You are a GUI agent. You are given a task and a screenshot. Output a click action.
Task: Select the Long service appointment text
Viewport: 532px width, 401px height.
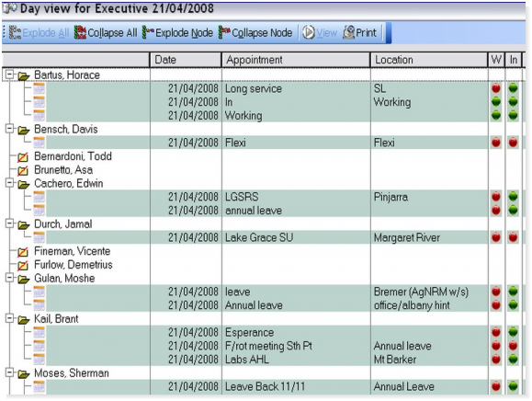[254, 88]
